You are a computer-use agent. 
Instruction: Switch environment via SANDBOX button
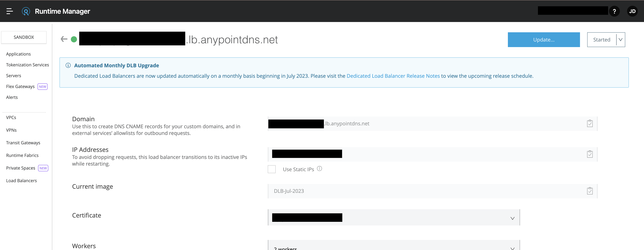pyautogui.click(x=24, y=37)
